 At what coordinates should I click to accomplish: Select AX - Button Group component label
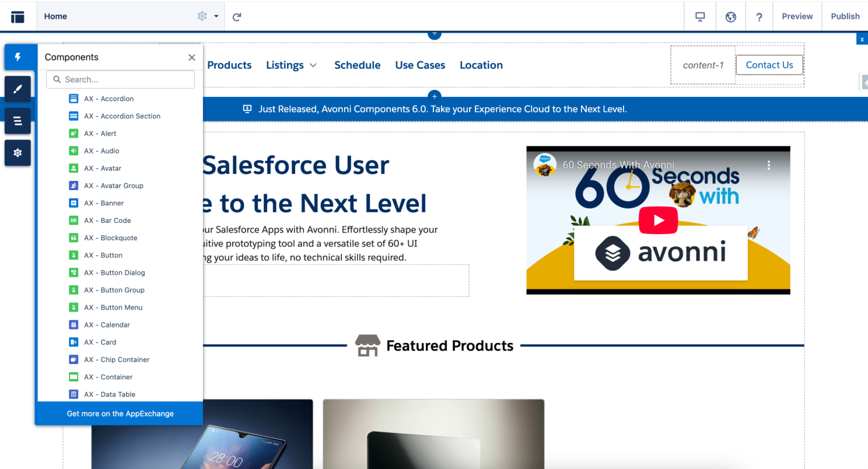coord(114,290)
